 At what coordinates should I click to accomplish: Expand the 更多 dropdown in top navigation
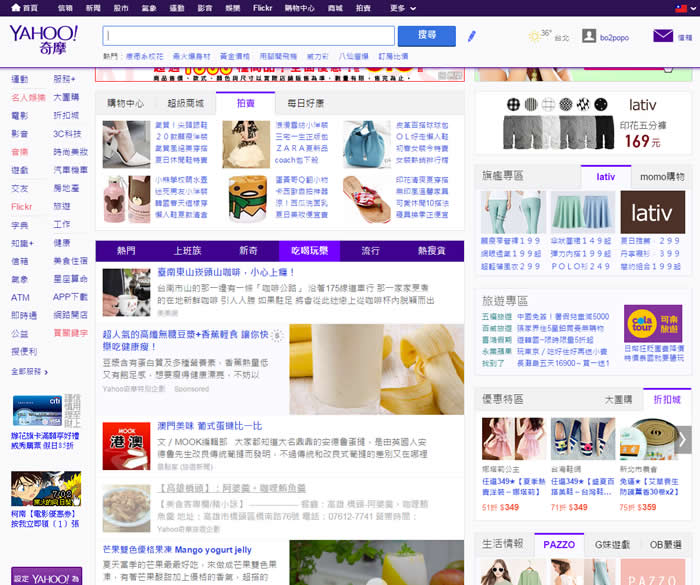tap(402, 7)
